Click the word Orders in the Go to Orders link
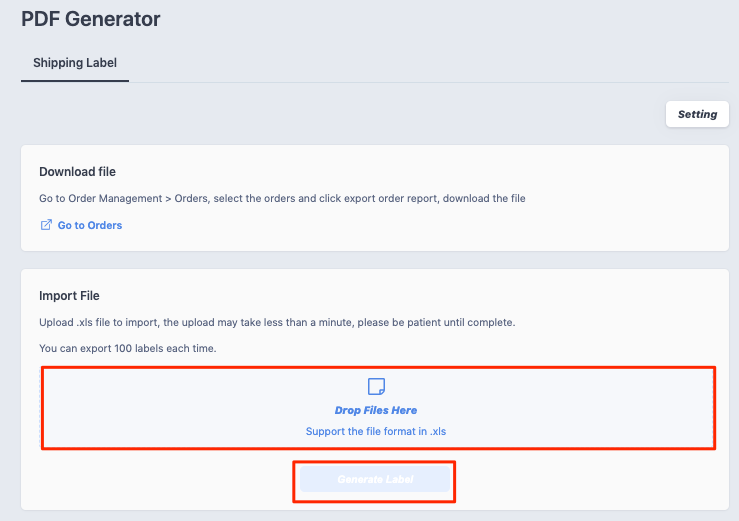739x521 pixels. click(105, 225)
